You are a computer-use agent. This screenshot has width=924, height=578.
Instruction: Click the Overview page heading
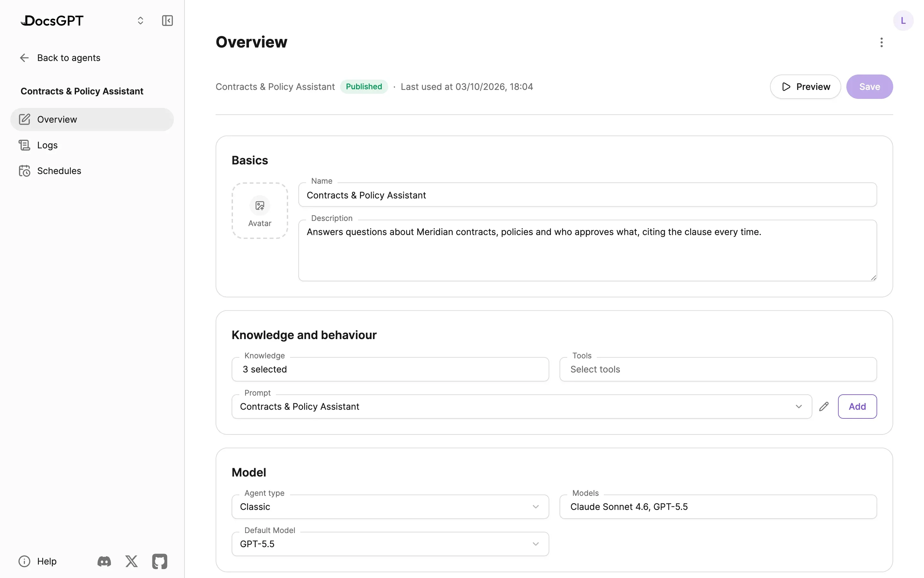pyautogui.click(x=251, y=42)
